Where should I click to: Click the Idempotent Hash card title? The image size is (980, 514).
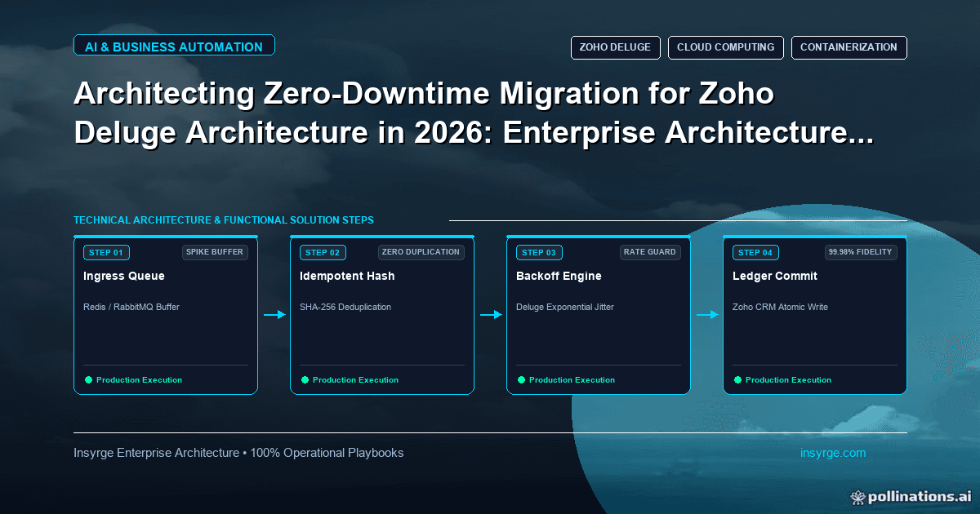click(347, 276)
